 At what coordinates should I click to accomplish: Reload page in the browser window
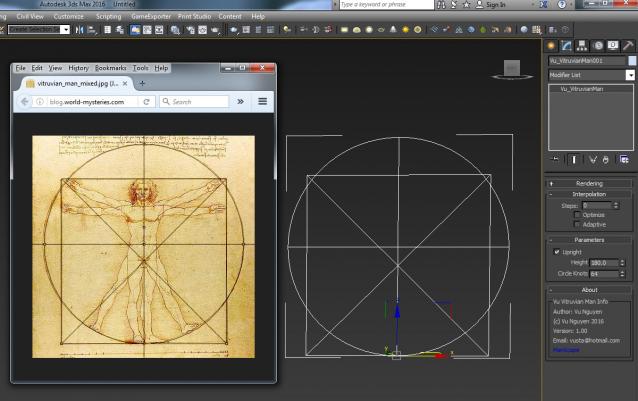146,102
